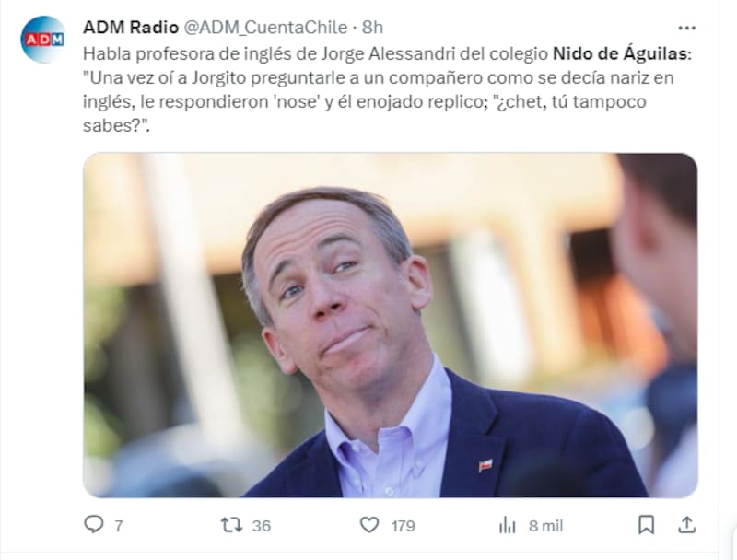Open the ADM Radio display name link
737x560 pixels.
coord(131,28)
